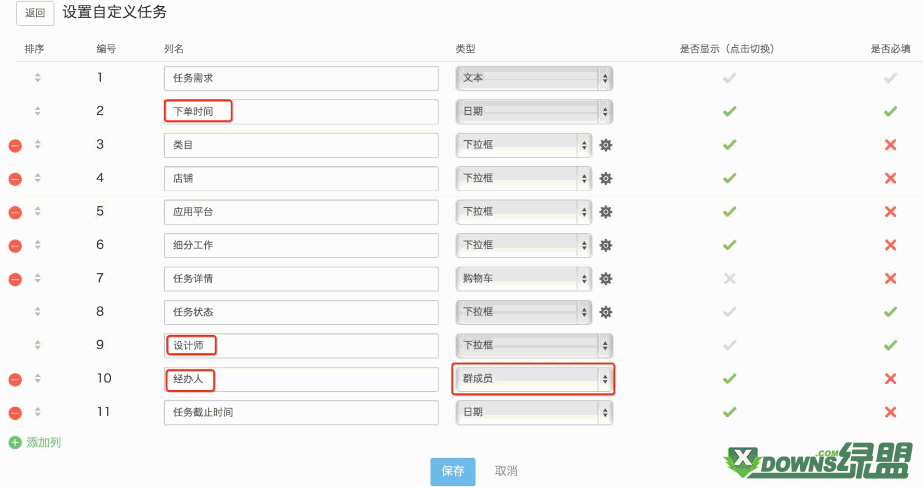Open gear settings for 任务状态 row
Image resolution: width=923 pixels, height=487 pixels.
[x=606, y=312]
